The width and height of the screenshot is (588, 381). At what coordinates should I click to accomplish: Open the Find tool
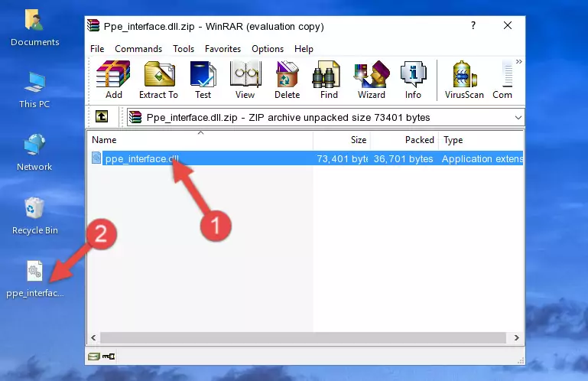[329, 80]
